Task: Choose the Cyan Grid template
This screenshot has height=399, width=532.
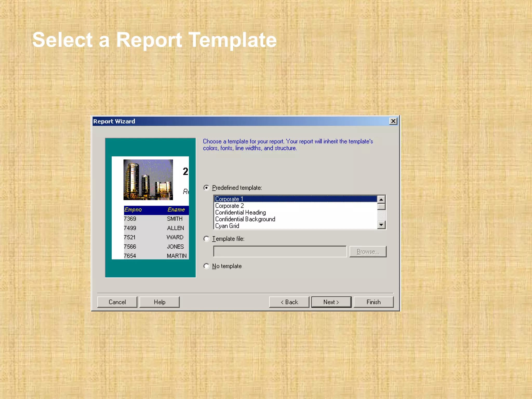Action: pyautogui.click(x=296, y=226)
